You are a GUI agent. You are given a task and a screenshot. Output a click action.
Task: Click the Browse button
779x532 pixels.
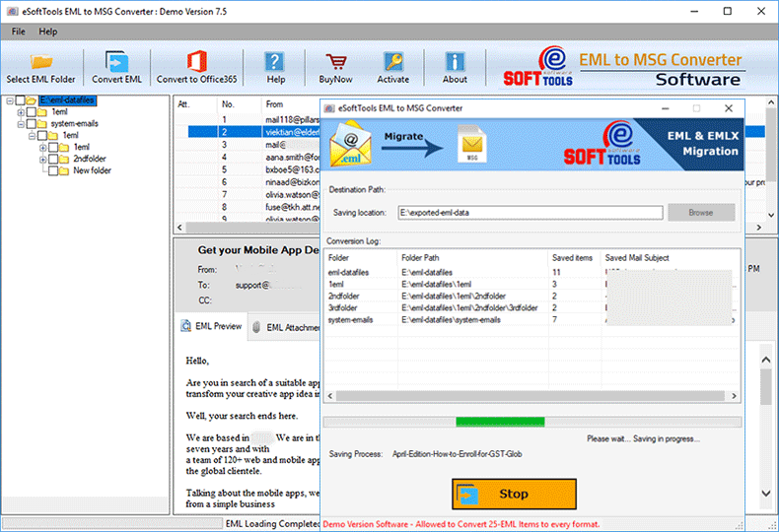point(700,212)
